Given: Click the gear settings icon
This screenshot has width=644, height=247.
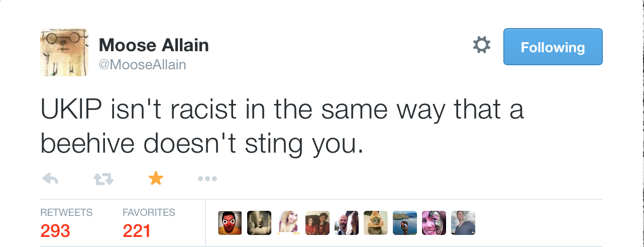Looking at the screenshot, I should click(x=481, y=47).
